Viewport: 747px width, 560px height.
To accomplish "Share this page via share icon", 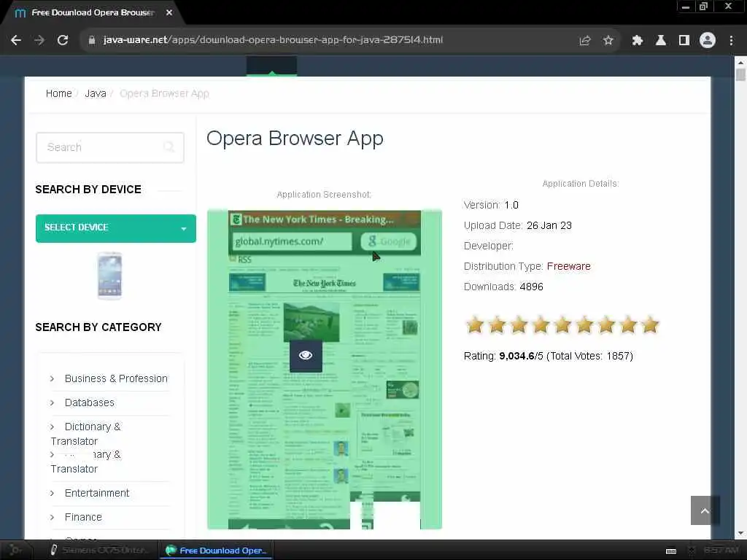I will click(585, 41).
